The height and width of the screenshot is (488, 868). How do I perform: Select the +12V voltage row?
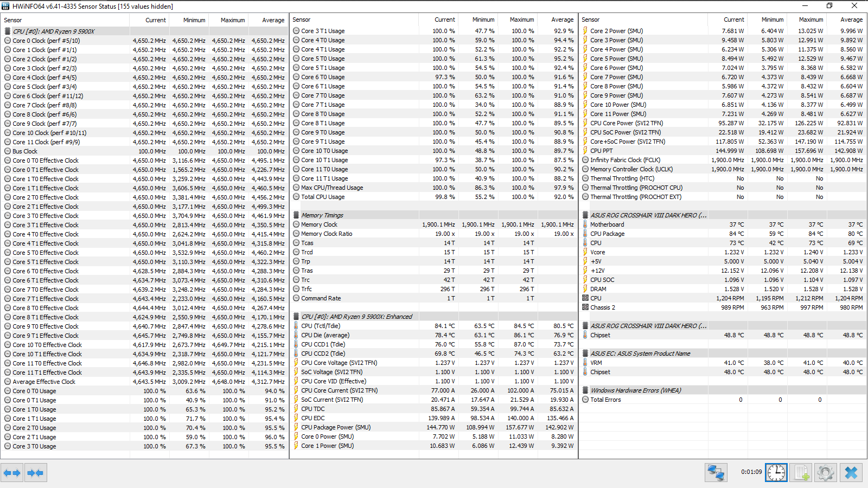723,271
